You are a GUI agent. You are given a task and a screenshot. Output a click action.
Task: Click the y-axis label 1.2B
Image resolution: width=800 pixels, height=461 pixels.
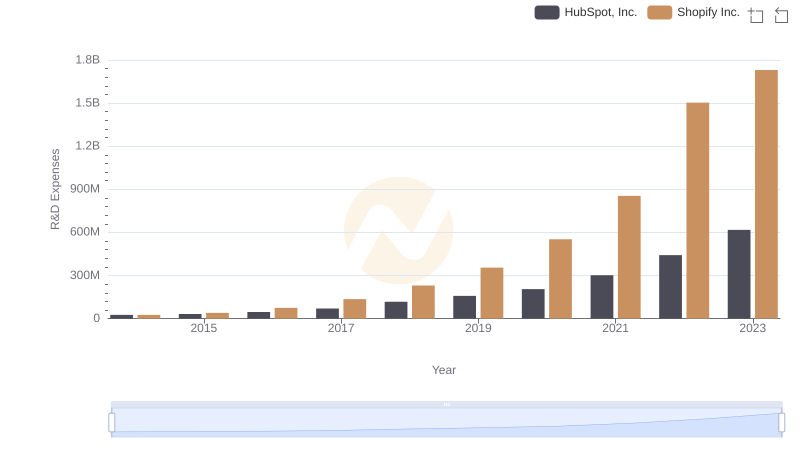tap(88, 146)
